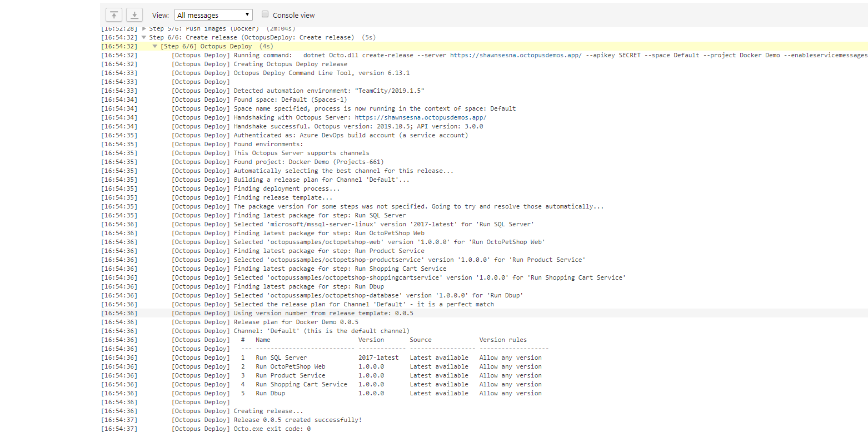Click 'Octo.exe exit code: 0' log line
The image size is (868, 432).
(x=272, y=429)
